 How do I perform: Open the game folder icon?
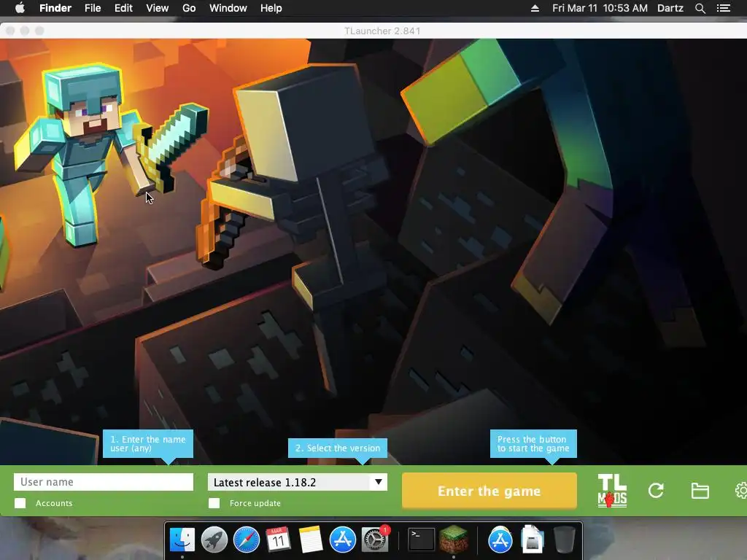tap(700, 491)
